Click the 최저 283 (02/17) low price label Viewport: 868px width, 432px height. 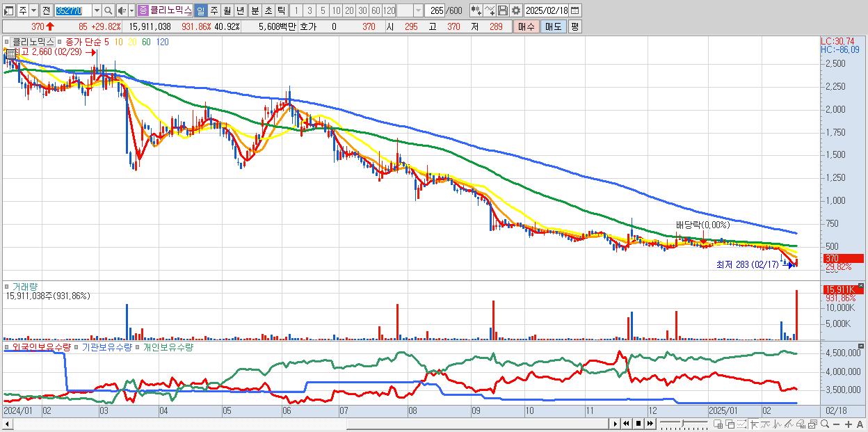tap(748, 264)
